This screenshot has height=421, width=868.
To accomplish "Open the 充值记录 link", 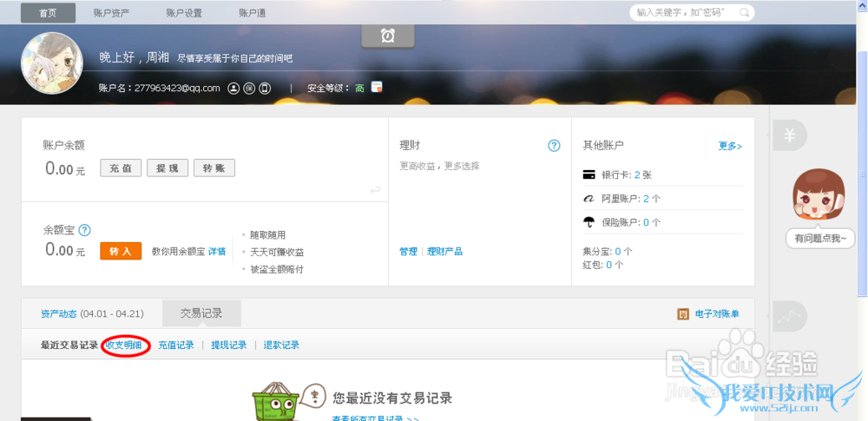I will point(176,345).
